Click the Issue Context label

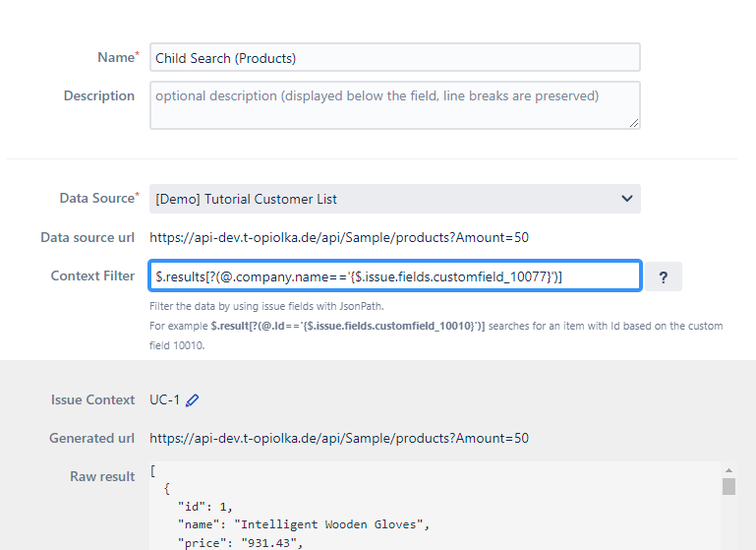point(92,400)
